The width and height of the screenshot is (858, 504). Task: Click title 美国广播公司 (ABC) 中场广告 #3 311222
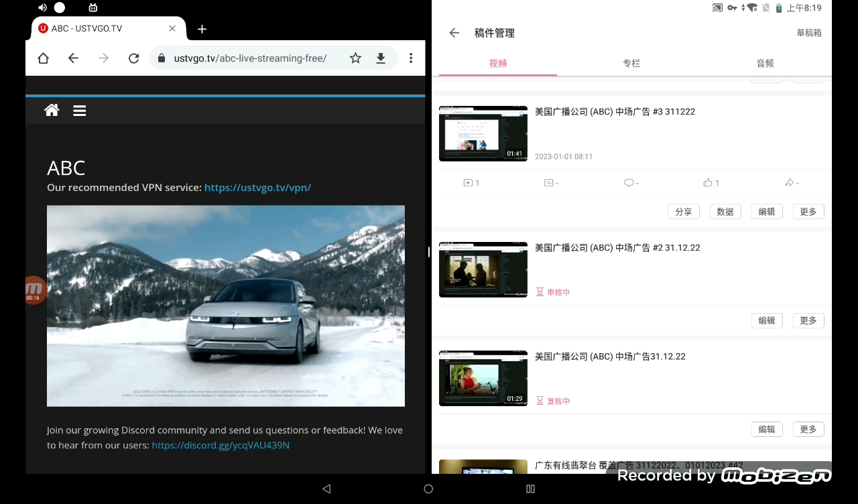615,112
